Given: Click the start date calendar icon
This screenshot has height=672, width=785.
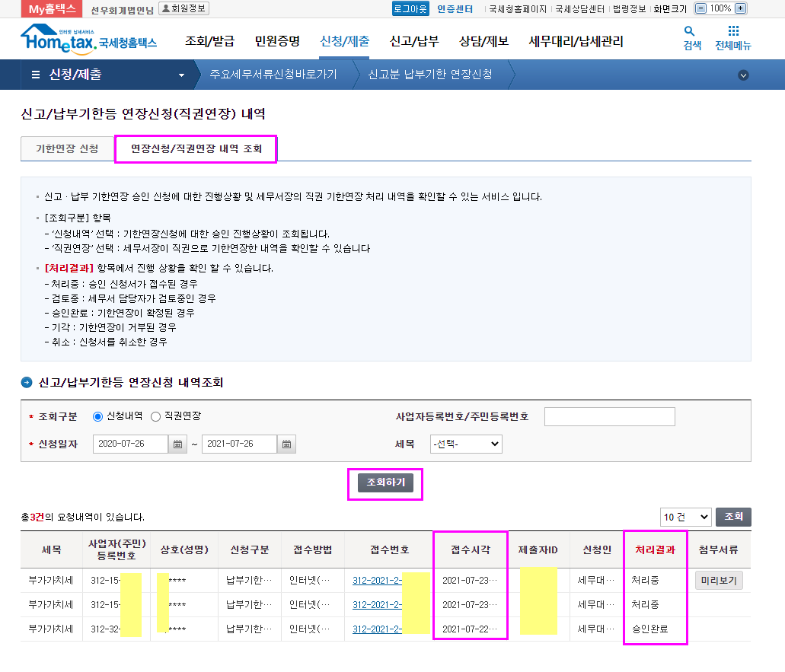Looking at the screenshot, I should tap(178, 444).
